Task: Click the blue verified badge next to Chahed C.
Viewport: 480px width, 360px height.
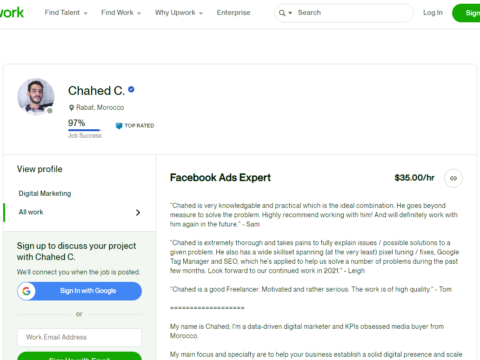Action: tap(131, 89)
